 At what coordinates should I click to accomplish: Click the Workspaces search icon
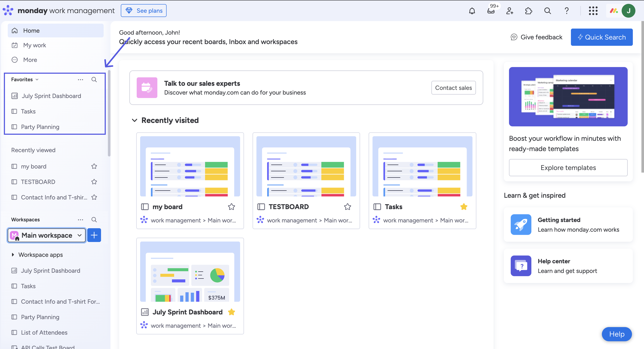click(94, 219)
